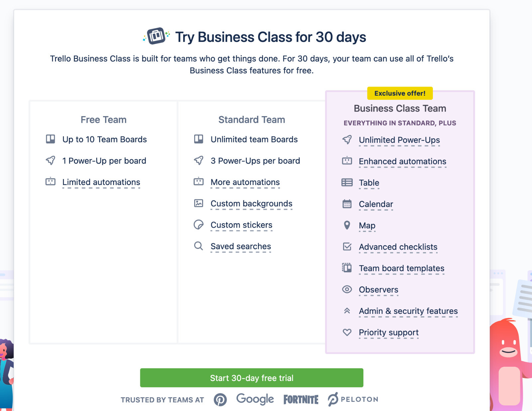
Task: Click the yellow Exclusive offer badge
Action: (x=400, y=94)
